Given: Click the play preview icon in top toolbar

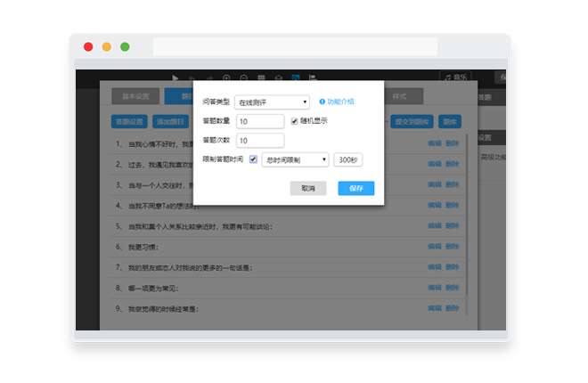Looking at the screenshot, I should point(176,77).
